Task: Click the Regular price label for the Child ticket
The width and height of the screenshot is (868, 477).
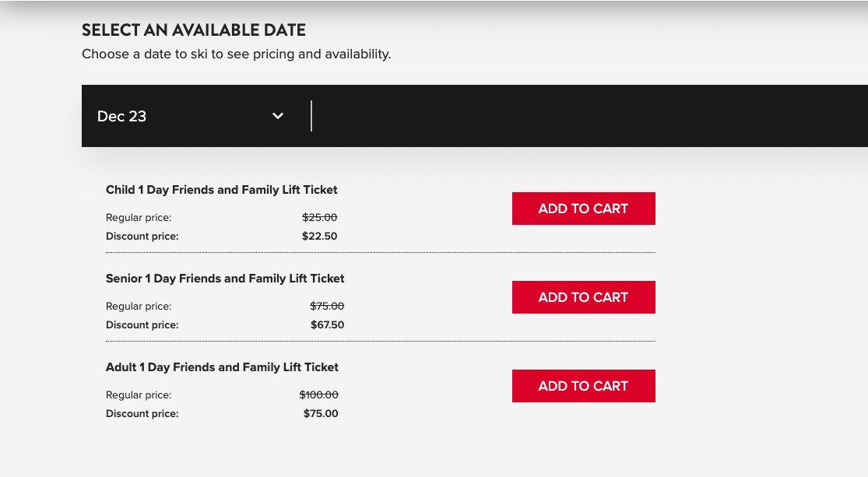Action: pyautogui.click(x=139, y=217)
